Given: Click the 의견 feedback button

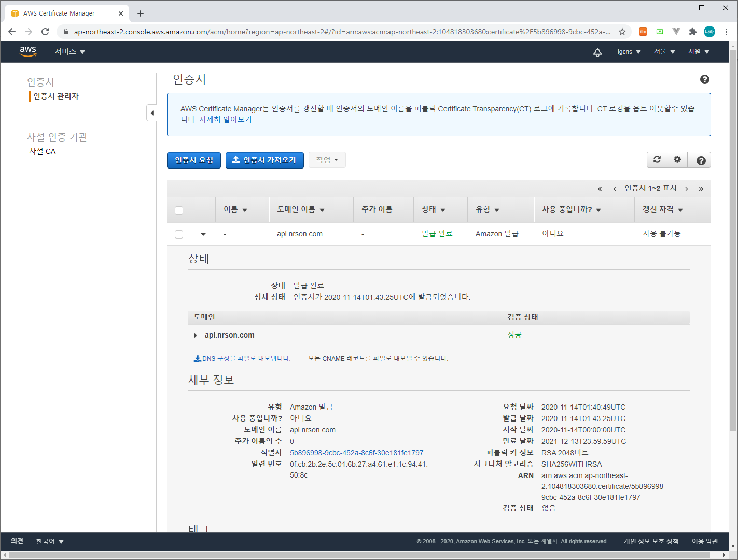Looking at the screenshot, I should point(17,541).
